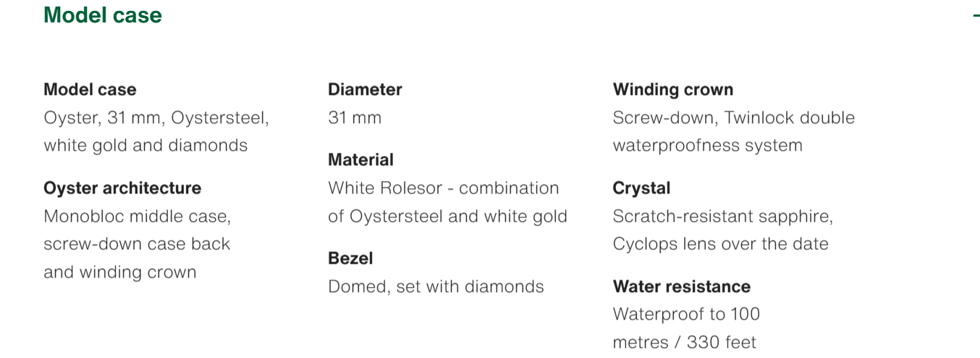The height and width of the screenshot is (358, 980).
Task: Select the Material label
Action: pos(360,160)
